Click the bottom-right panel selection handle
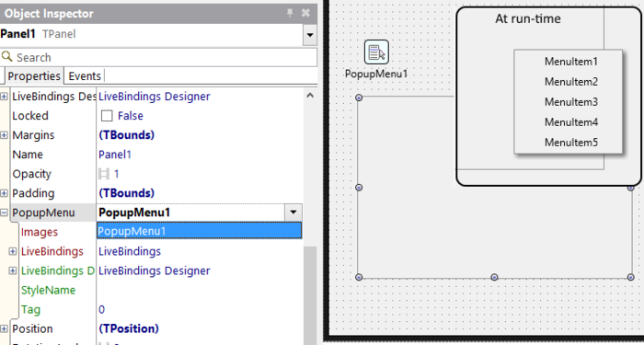The image size is (644, 345). [631, 277]
